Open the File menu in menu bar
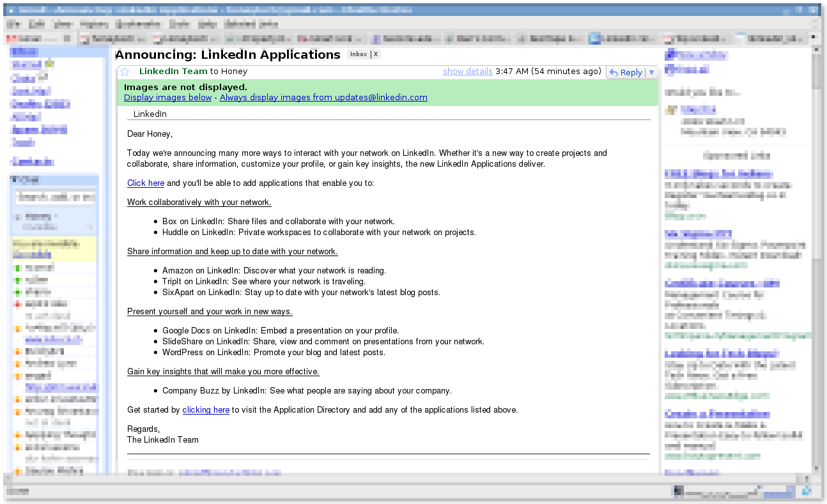 14,24
